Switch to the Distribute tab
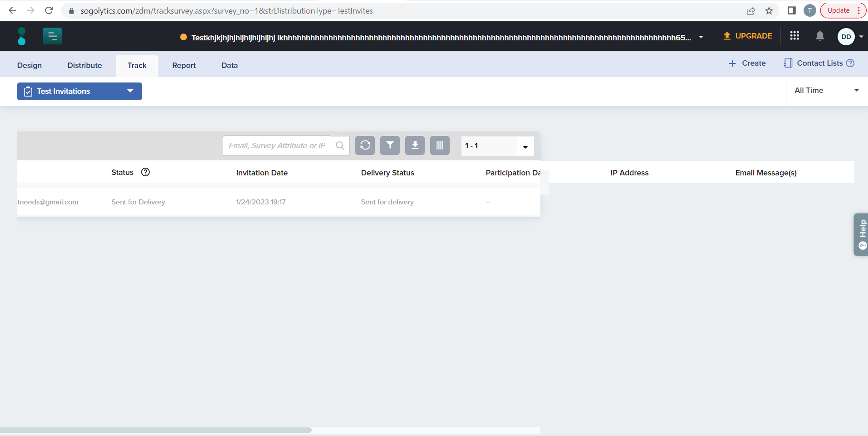This screenshot has height=436, width=868. point(85,65)
